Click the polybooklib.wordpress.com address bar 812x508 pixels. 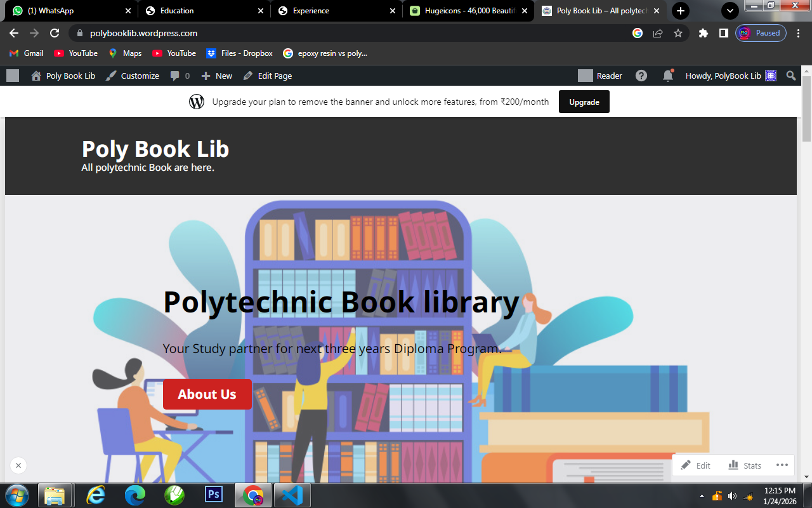pyautogui.click(x=146, y=32)
